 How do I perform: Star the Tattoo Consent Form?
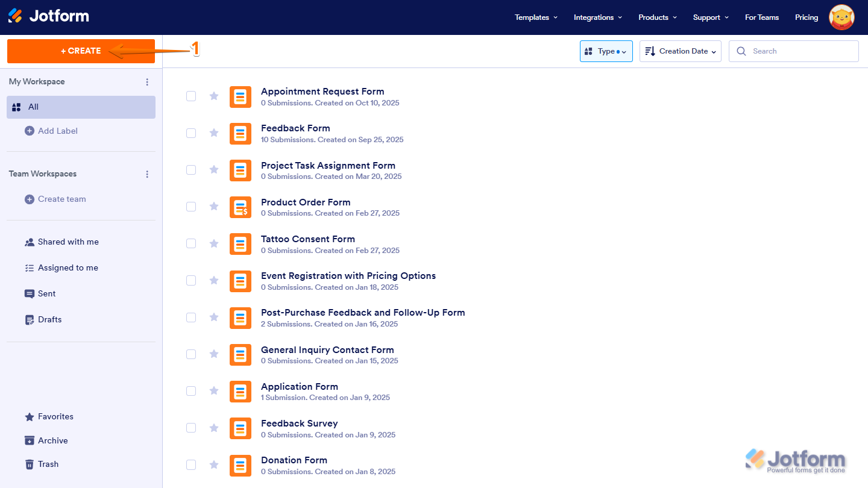pos(214,243)
